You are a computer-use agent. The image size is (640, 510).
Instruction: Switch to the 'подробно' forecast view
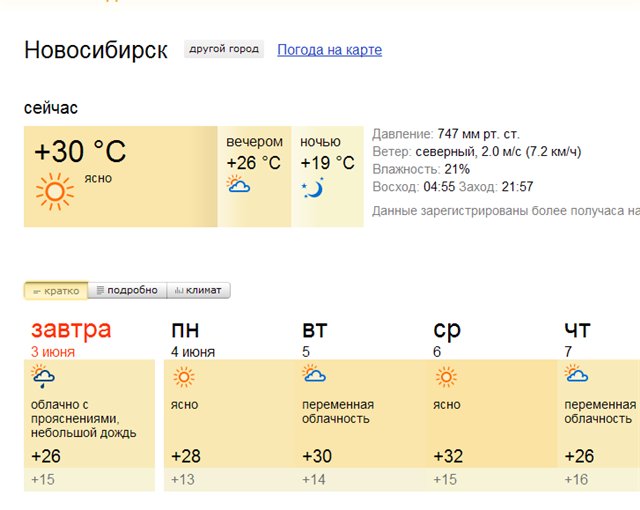pos(127,291)
